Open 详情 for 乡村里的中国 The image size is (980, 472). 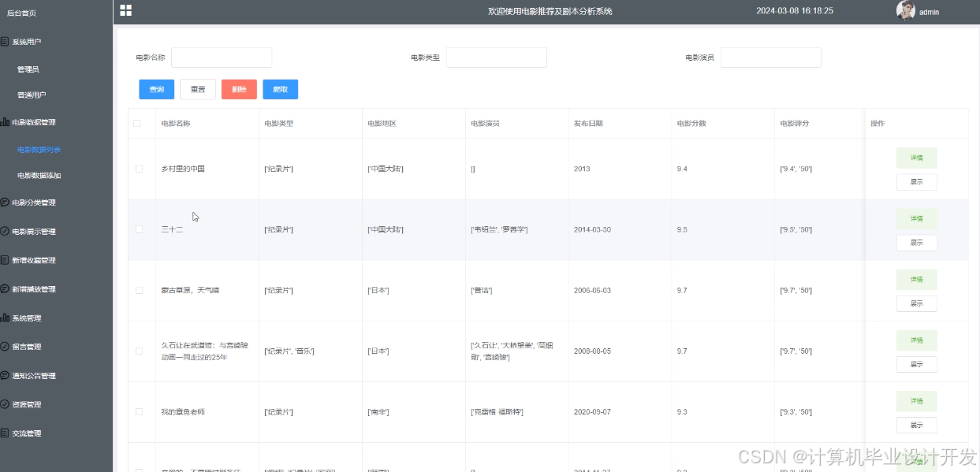(916, 158)
